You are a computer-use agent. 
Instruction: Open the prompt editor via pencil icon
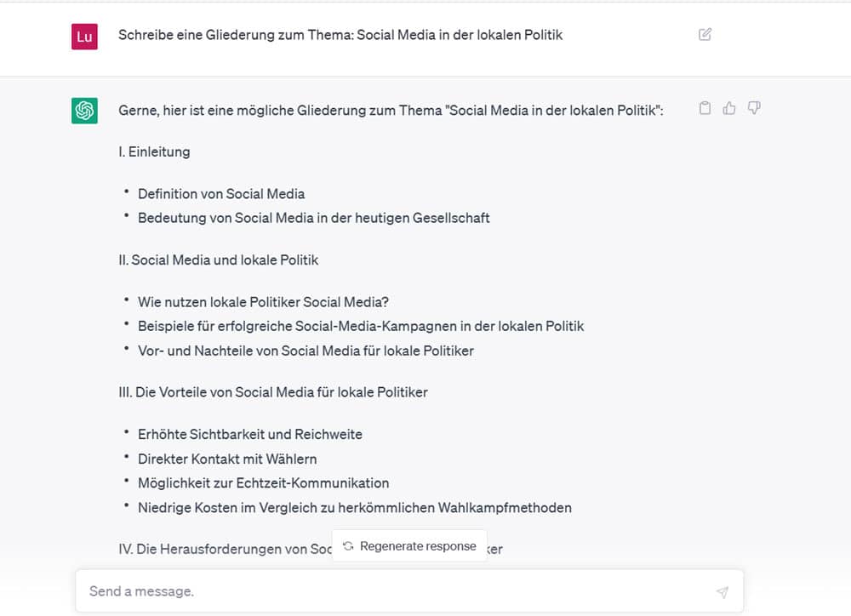coord(704,34)
